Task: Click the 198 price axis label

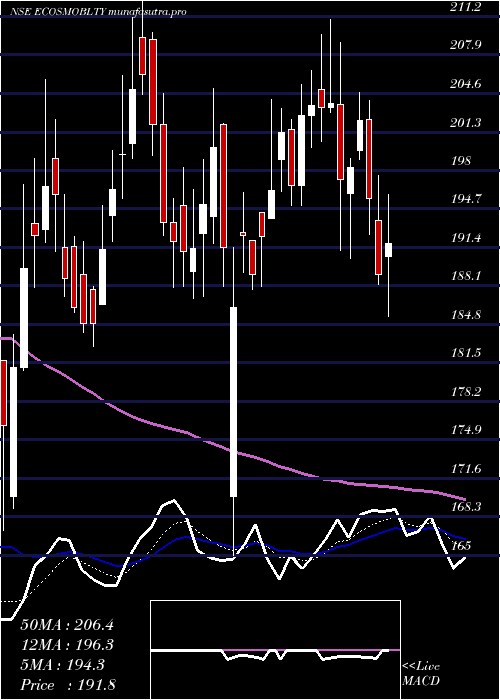Action: point(460,161)
